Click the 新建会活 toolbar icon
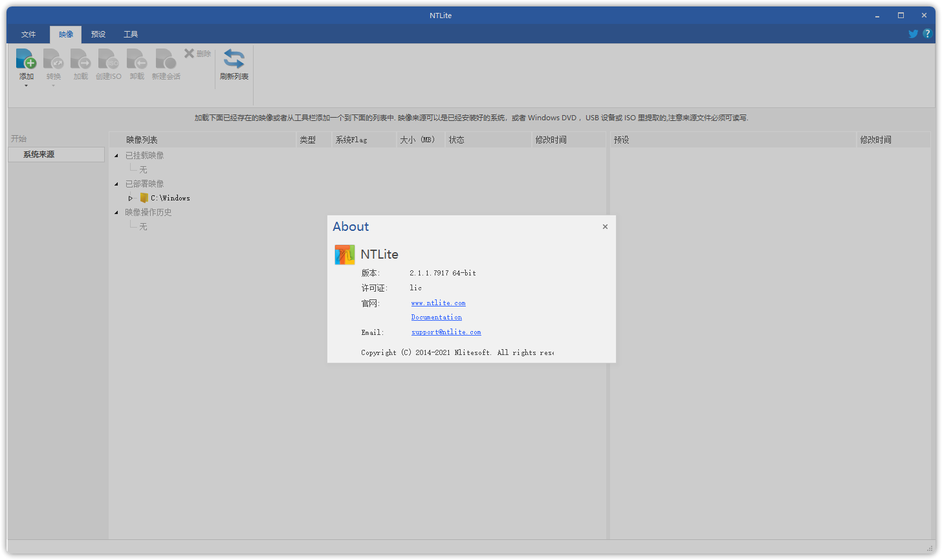The height and width of the screenshot is (560, 942). [x=166, y=59]
